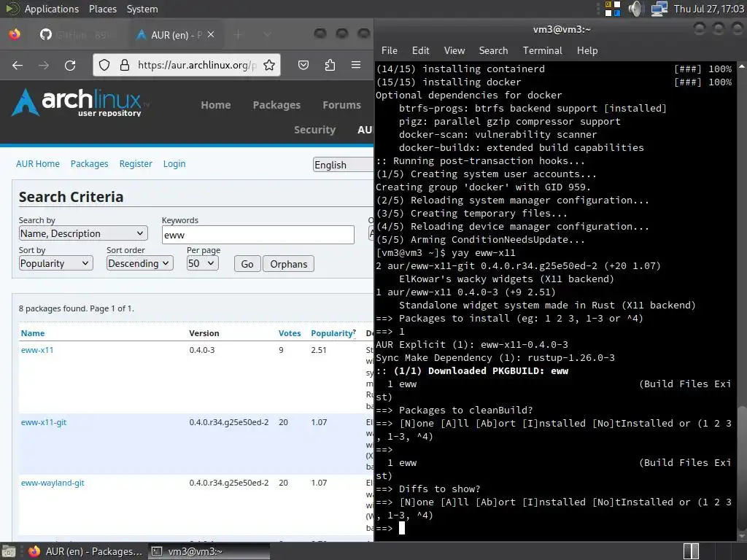Click the Orphans button
This screenshot has height=560, width=747.
[288, 264]
